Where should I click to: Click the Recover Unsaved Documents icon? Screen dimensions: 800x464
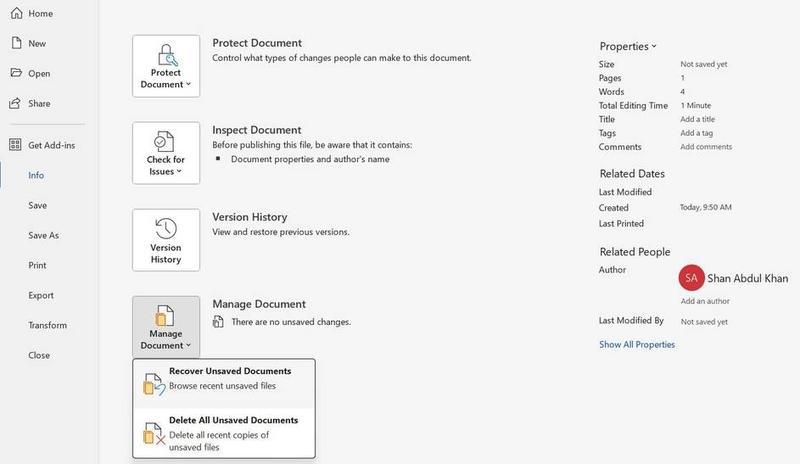[x=152, y=383]
